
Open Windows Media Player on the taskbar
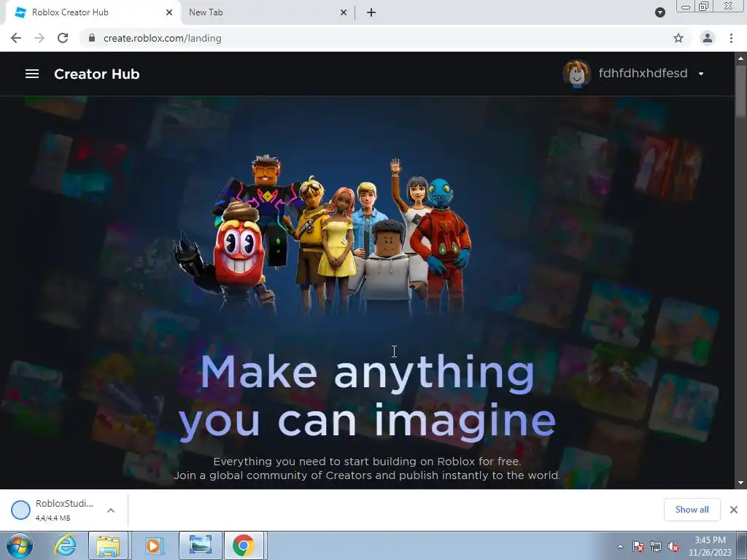pyautogui.click(x=153, y=545)
